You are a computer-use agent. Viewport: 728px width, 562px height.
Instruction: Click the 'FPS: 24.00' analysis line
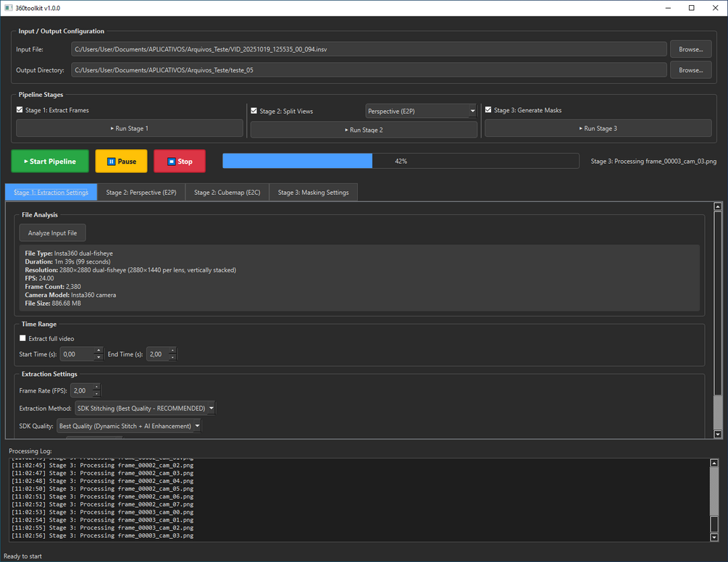pyautogui.click(x=39, y=278)
